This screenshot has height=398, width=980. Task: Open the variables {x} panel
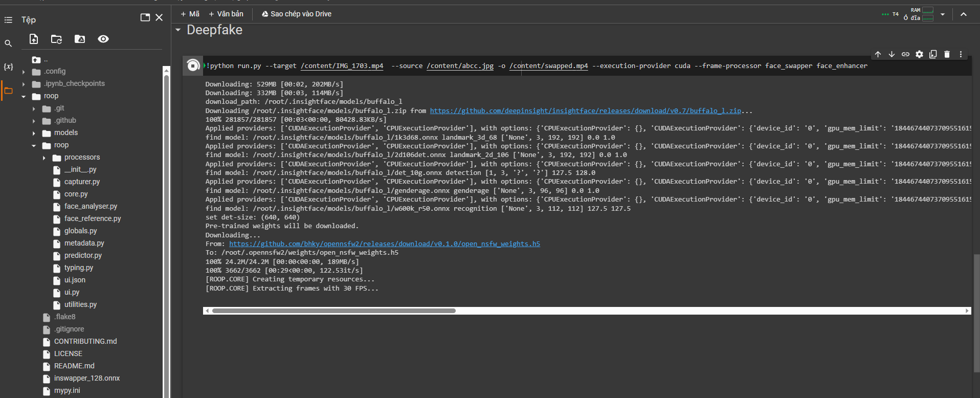(8, 67)
